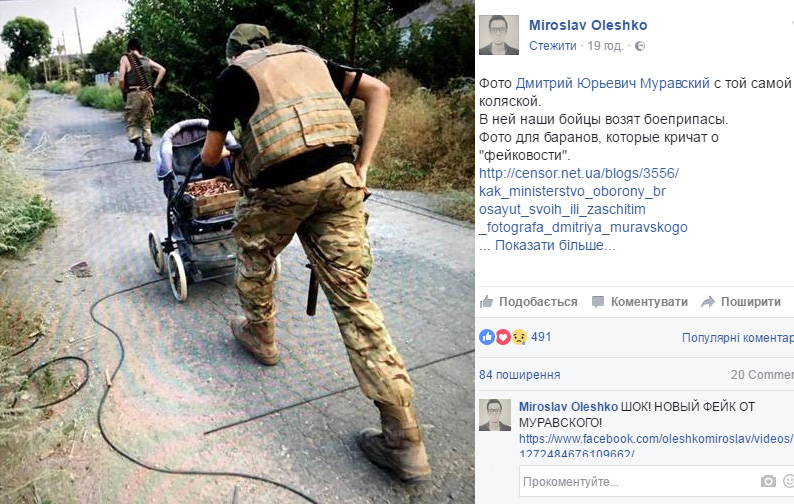794x504 pixels.
Task: Click the red heart reaction icon
Action: tap(503, 337)
